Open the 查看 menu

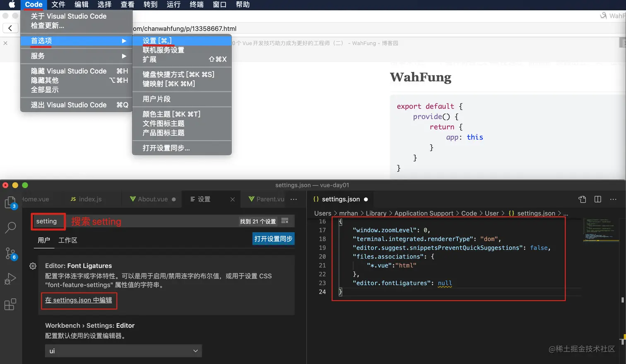pyautogui.click(x=128, y=5)
